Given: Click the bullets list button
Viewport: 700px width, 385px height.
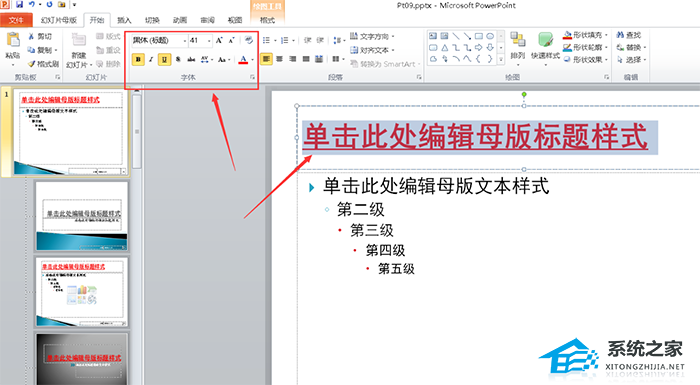Looking at the screenshot, I should [x=268, y=41].
